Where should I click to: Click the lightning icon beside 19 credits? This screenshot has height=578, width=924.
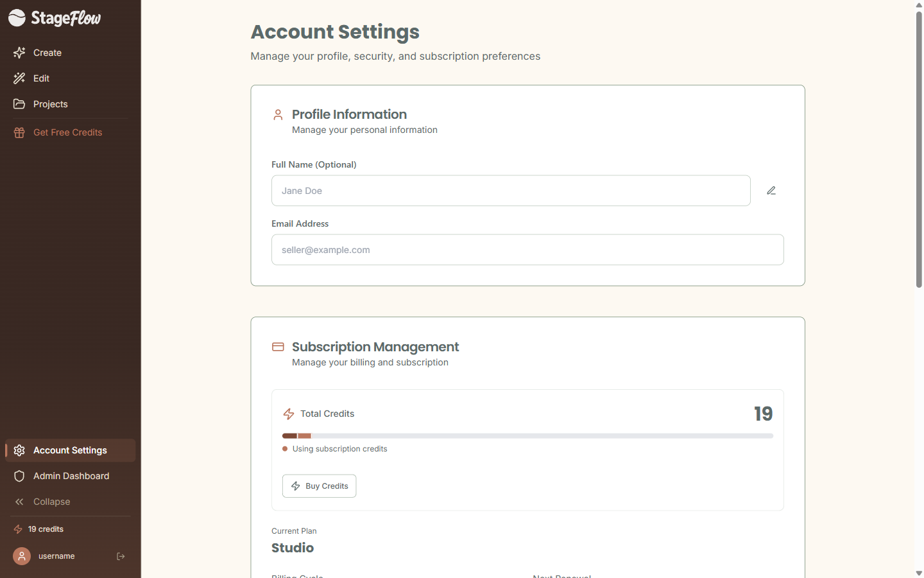tap(18, 529)
